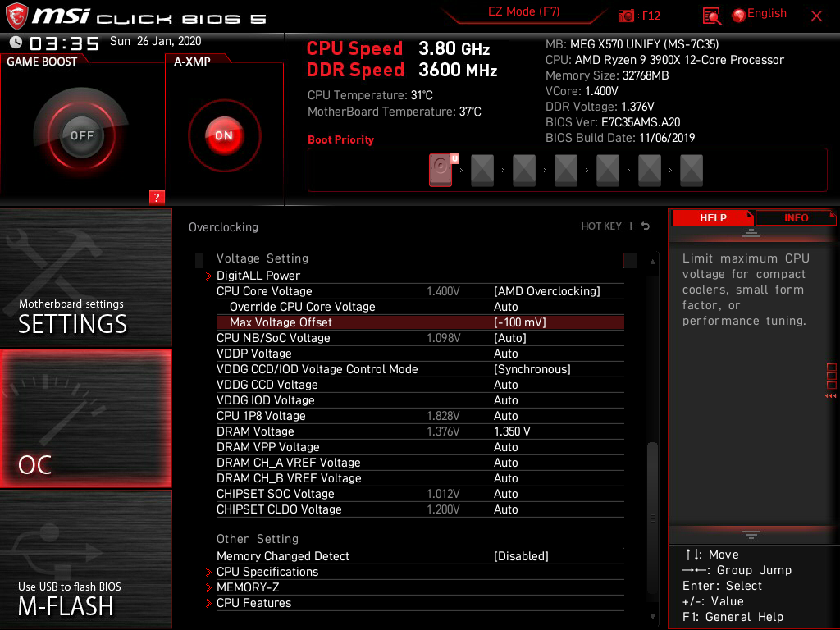Edit the Override CPU Core Voltage value
This screenshot has height=630, width=840.
tap(505, 307)
